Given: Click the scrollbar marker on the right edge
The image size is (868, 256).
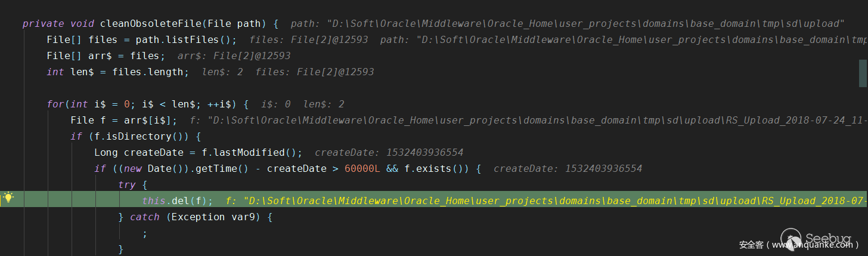Looking at the screenshot, I should coord(862,73).
